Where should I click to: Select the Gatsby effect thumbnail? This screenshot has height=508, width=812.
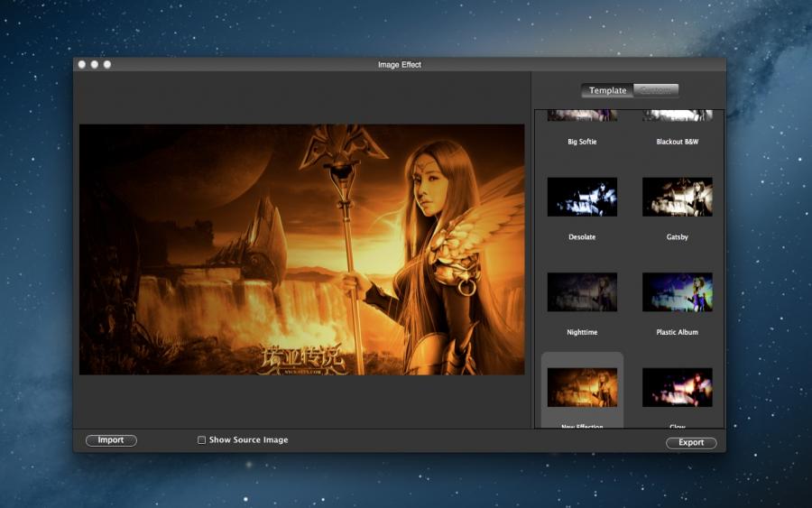click(678, 197)
